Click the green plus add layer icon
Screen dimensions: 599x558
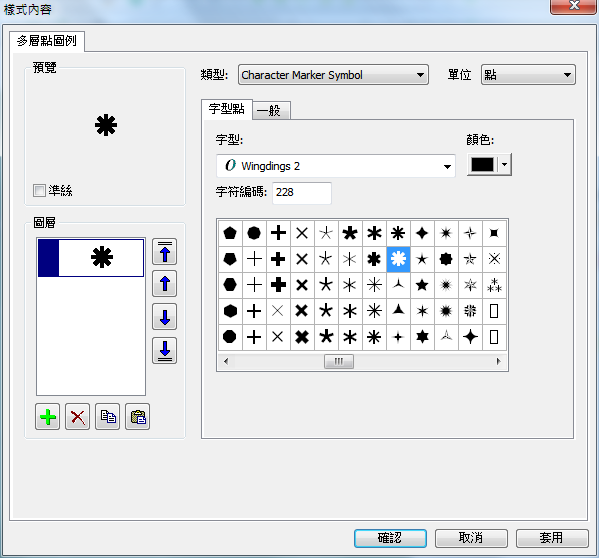(47, 417)
